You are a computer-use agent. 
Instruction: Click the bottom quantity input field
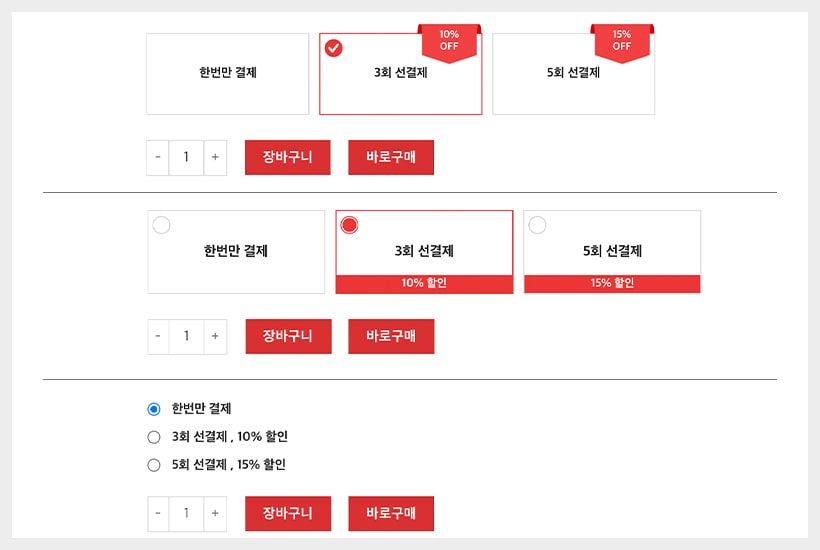(186, 514)
